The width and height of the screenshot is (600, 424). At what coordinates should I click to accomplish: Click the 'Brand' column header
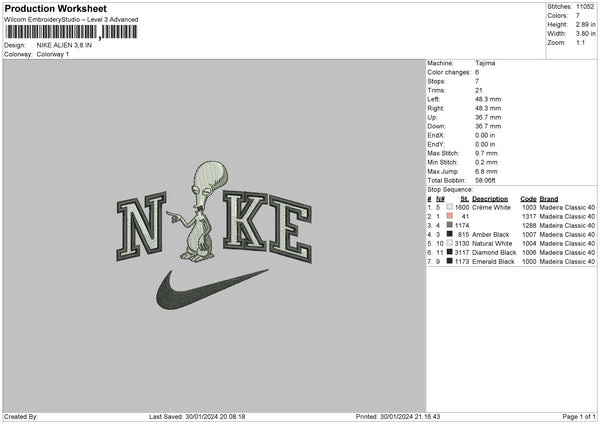[x=549, y=199]
